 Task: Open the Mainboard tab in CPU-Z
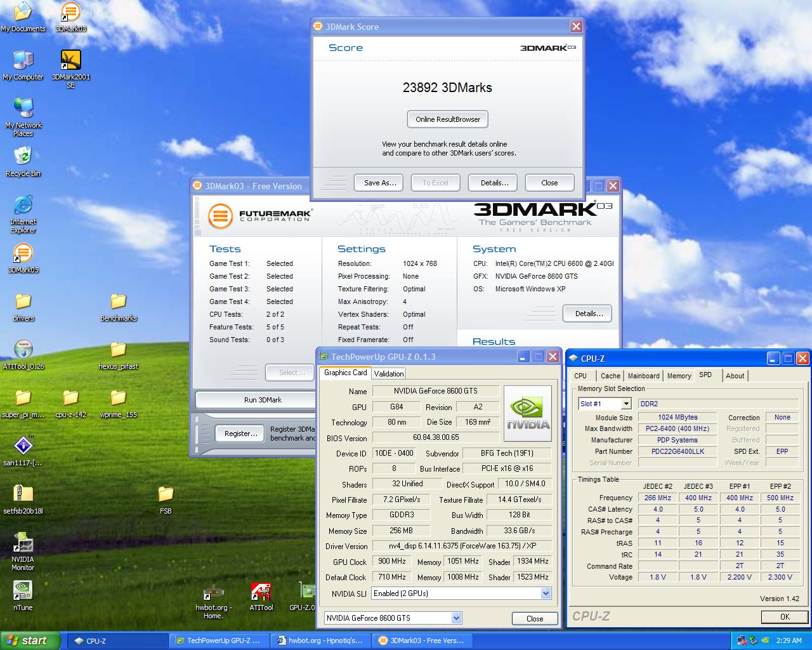[x=644, y=376]
